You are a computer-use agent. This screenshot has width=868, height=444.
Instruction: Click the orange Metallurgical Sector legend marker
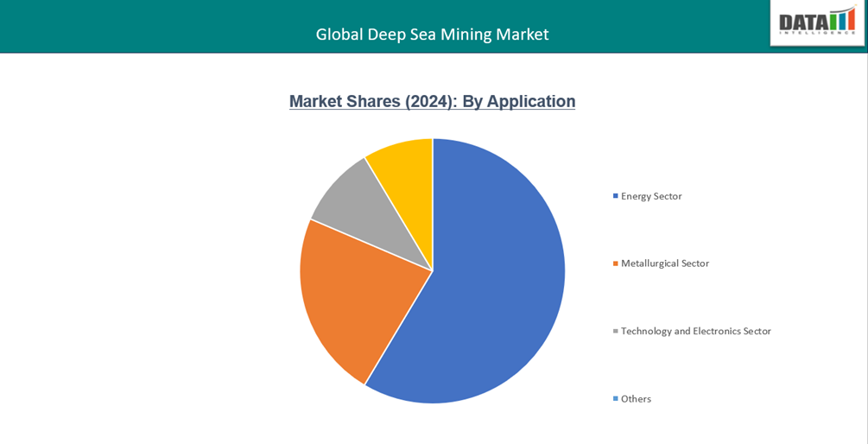pyautogui.click(x=615, y=263)
